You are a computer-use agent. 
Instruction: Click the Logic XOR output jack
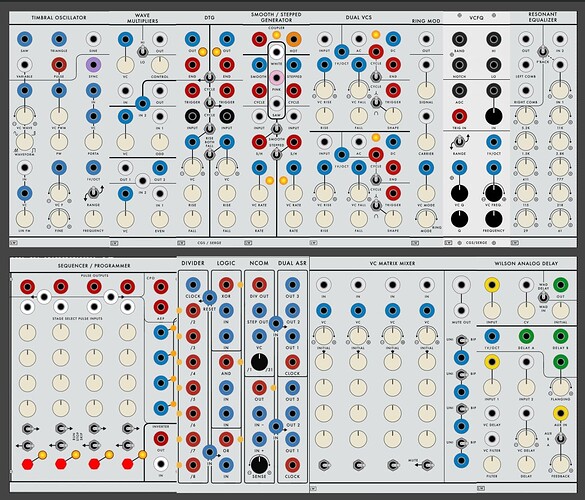pos(226,285)
